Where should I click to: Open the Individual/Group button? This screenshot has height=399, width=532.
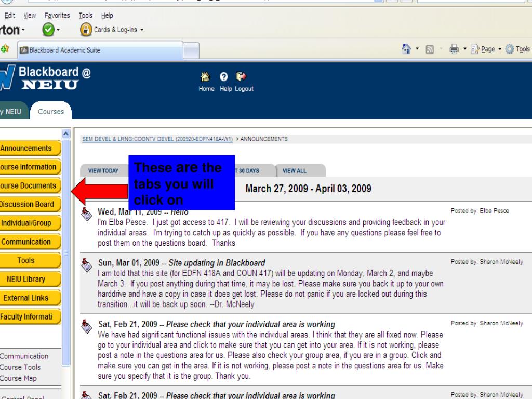tap(30, 223)
